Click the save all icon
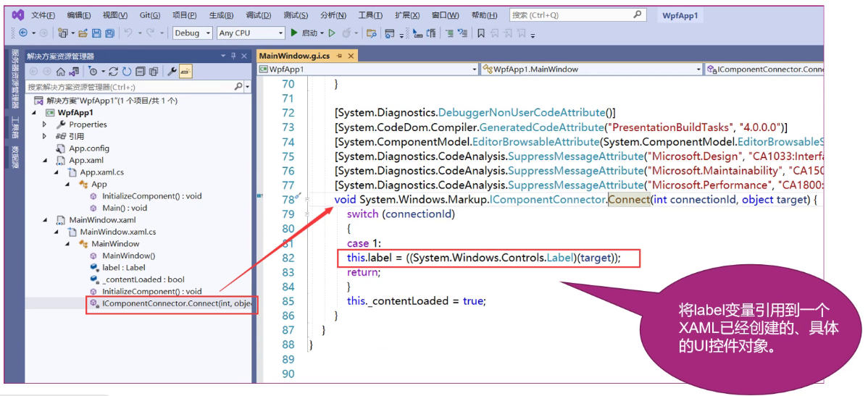The width and height of the screenshot is (868, 396). tap(109, 33)
